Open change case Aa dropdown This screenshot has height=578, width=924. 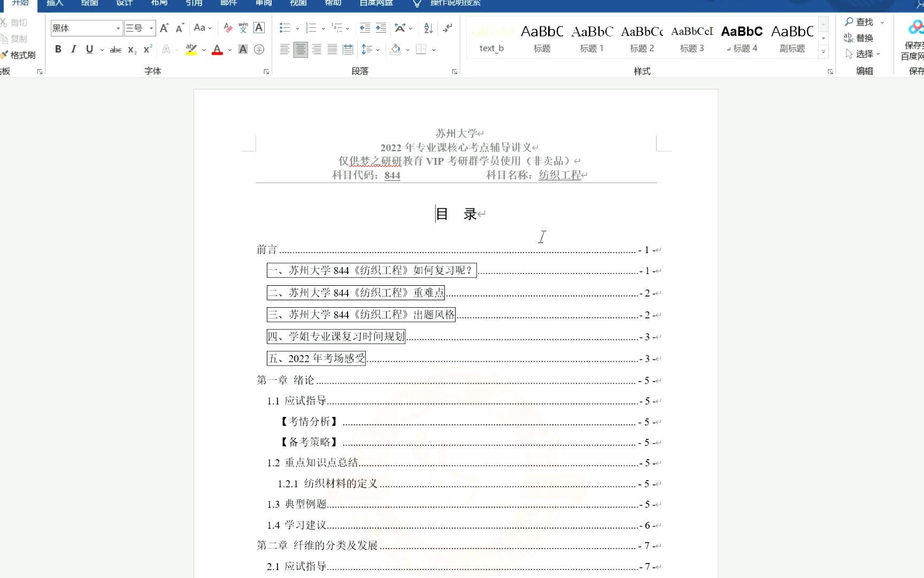(203, 28)
